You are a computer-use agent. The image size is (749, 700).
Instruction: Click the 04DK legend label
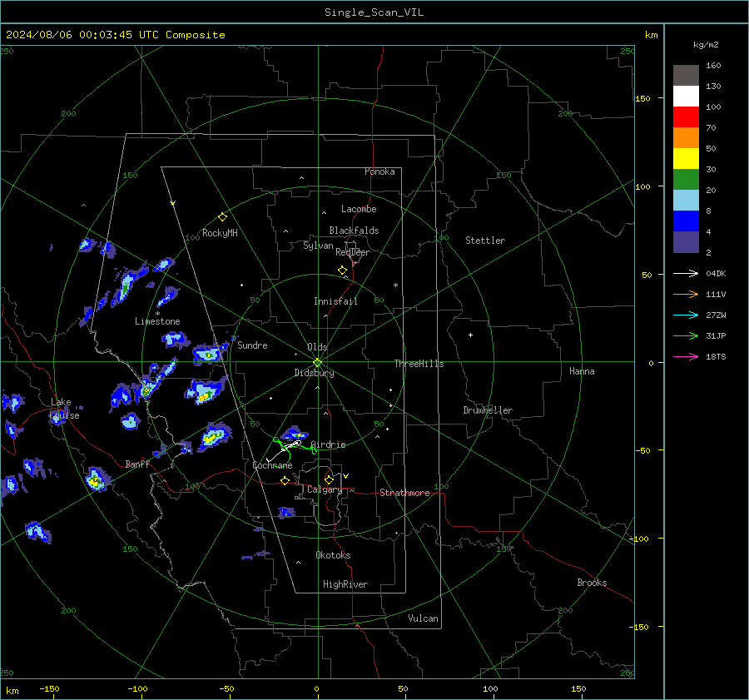pyautogui.click(x=716, y=273)
